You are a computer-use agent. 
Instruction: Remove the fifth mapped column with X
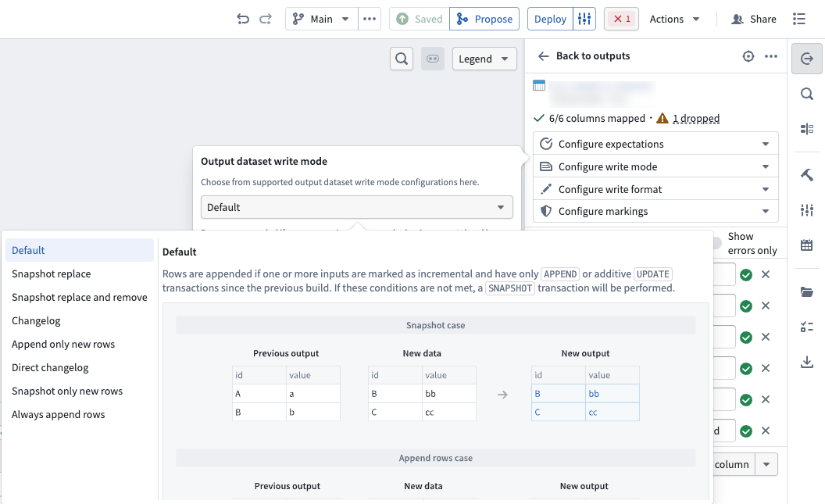coord(766,399)
